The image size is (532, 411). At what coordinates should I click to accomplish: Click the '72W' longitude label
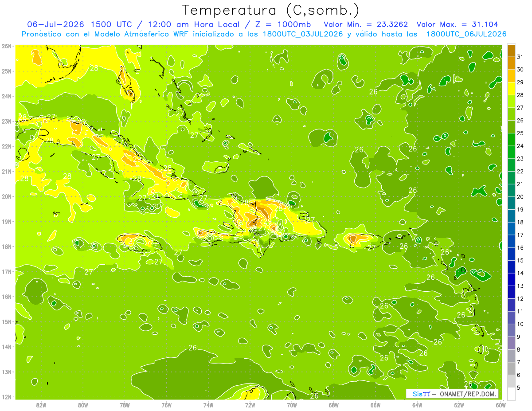[250, 405]
